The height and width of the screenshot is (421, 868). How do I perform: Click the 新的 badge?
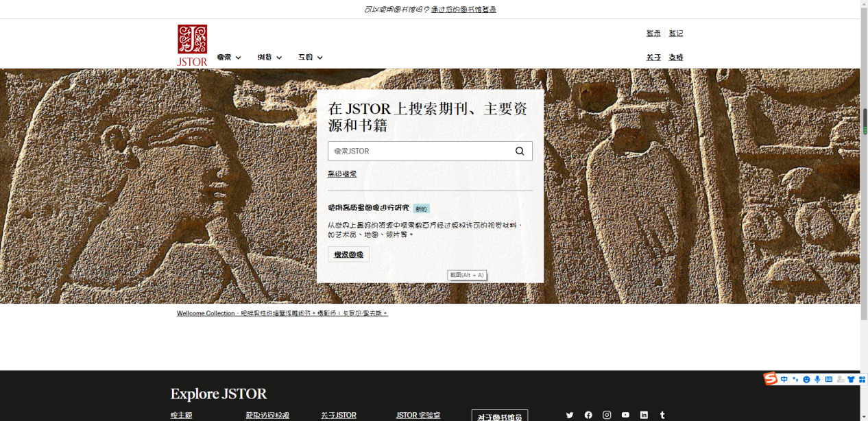point(421,209)
